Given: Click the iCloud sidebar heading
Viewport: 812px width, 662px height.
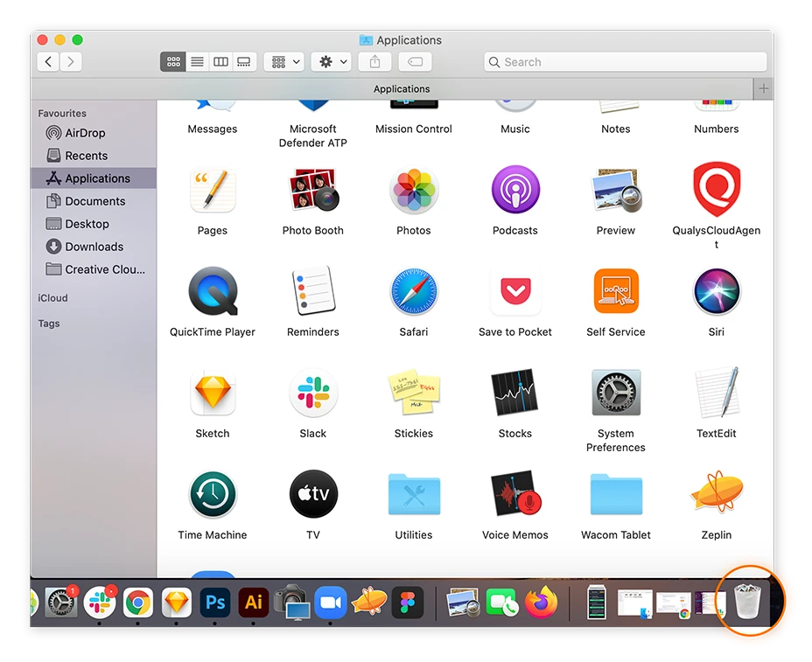Looking at the screenshot, I should tap(52, 298).
